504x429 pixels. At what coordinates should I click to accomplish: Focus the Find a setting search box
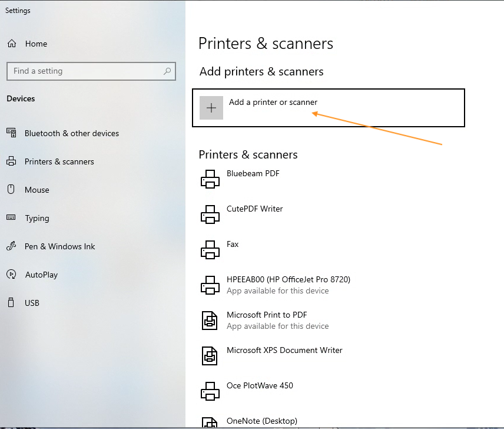(91, 71)
